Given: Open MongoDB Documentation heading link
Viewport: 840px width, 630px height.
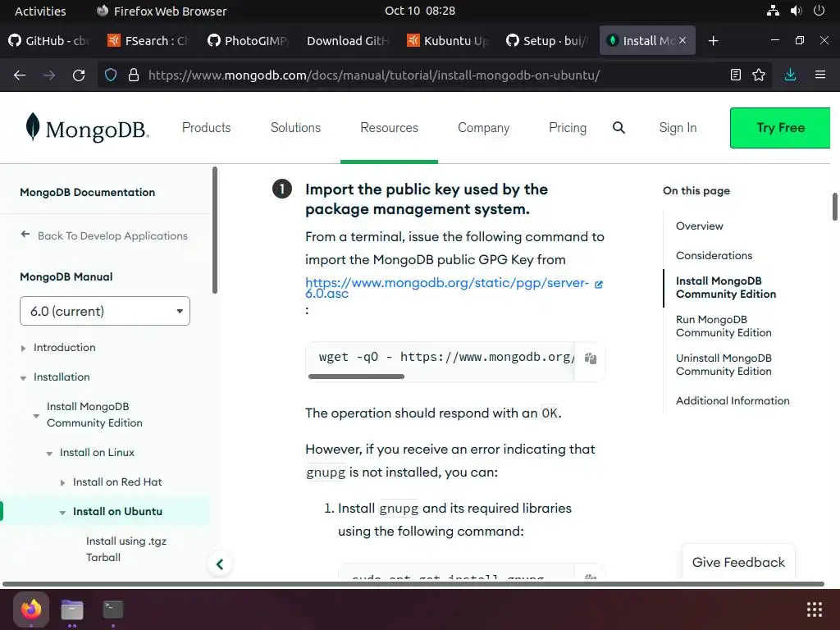Looking at the screenshot, I should pos(87,192).
